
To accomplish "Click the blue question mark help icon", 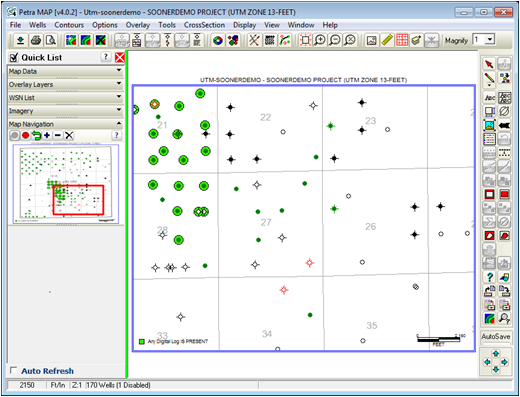I will [489, 277].
